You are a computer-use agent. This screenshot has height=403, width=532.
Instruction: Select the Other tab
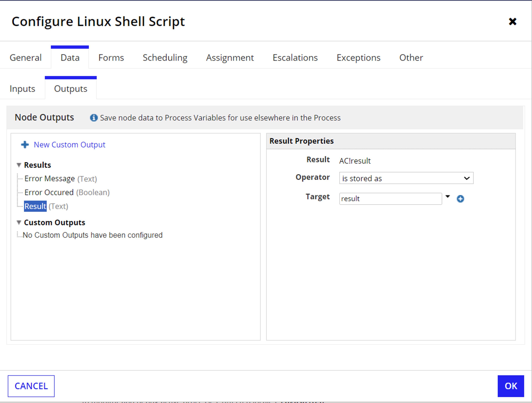411,58
